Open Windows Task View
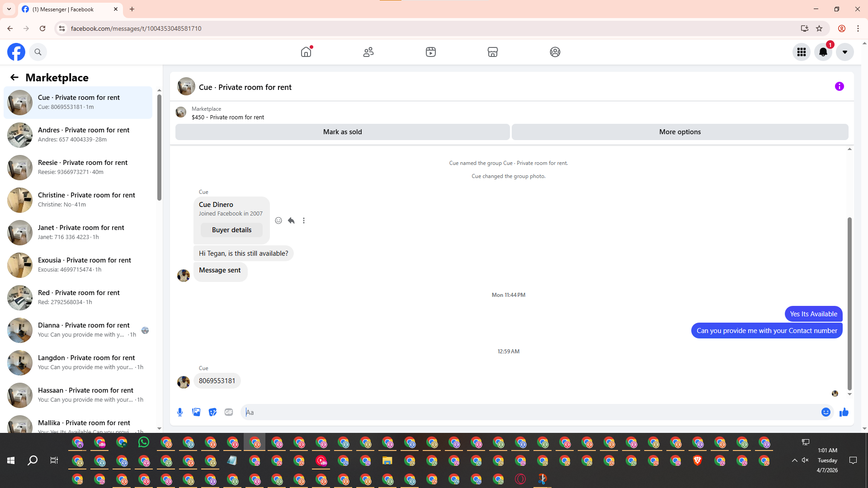Image resolution: width=868 pixels, height=488 pixels. [54, 460]
